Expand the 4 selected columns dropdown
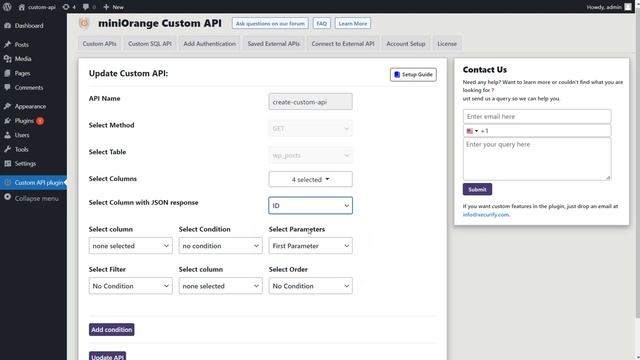This screenshot has width=640, height=360. tap(310, 179)
